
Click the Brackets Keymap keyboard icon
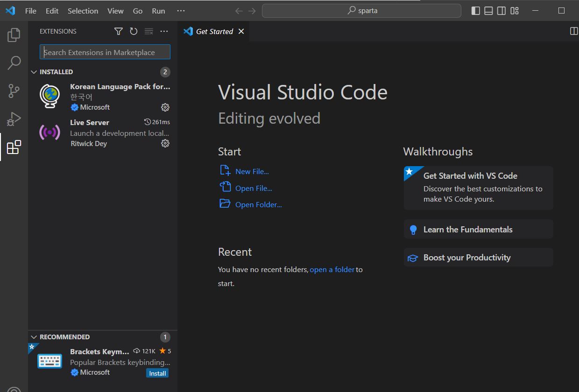pos(50,361)
